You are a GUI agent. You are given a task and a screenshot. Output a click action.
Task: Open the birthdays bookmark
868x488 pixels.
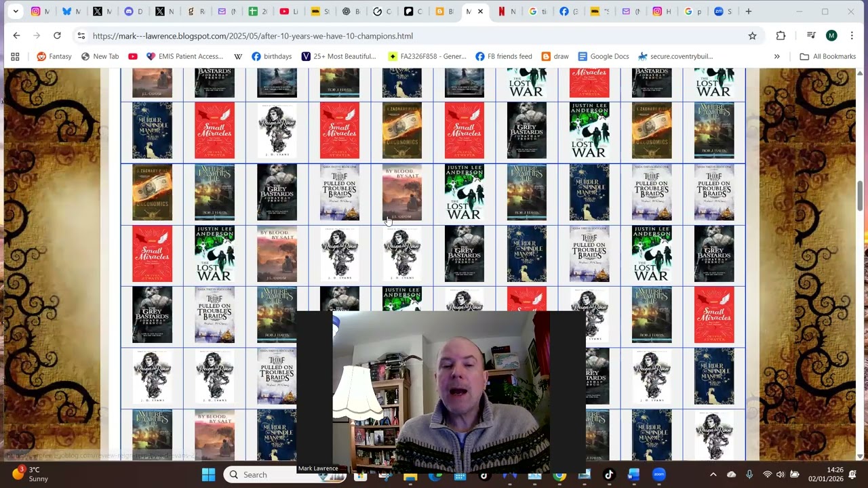pyautogui.click(x=271, y=56)
